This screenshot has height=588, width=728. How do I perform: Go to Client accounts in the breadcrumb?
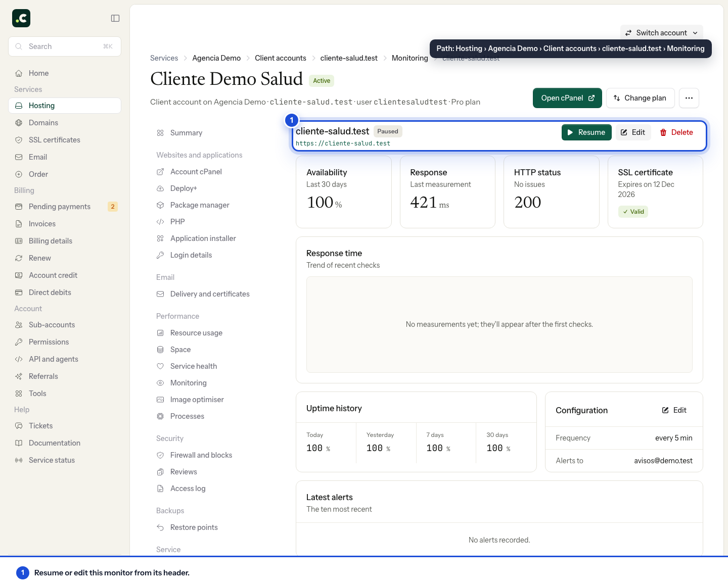coord(281,58)
